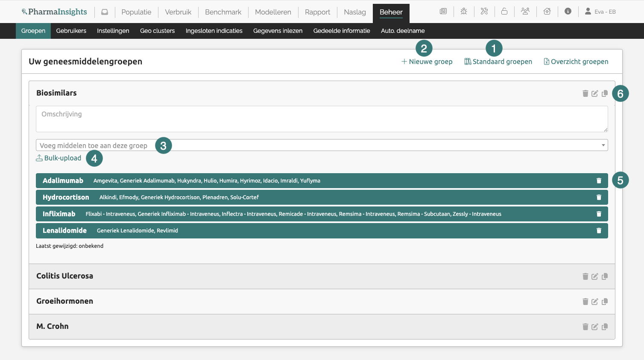The height and width of the screenshot is (360, 644).
Task: Open the Instellingen subtab
Action: click(x=113, y=31)
